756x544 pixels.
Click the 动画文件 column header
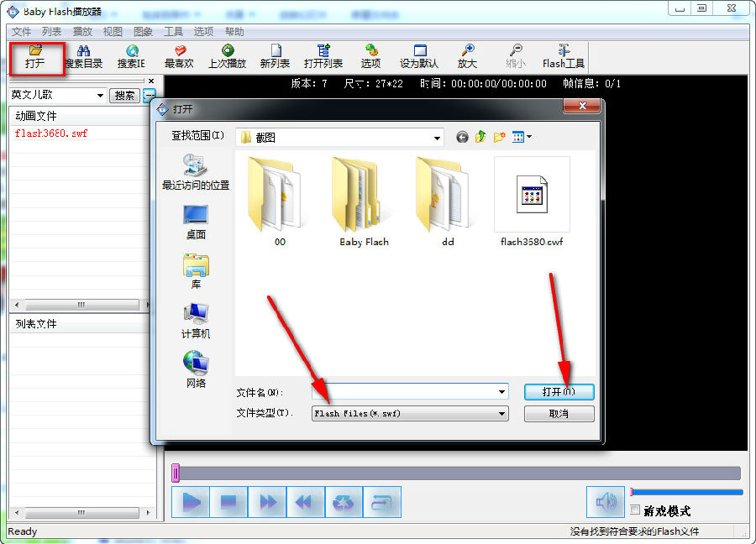point(80,116)
